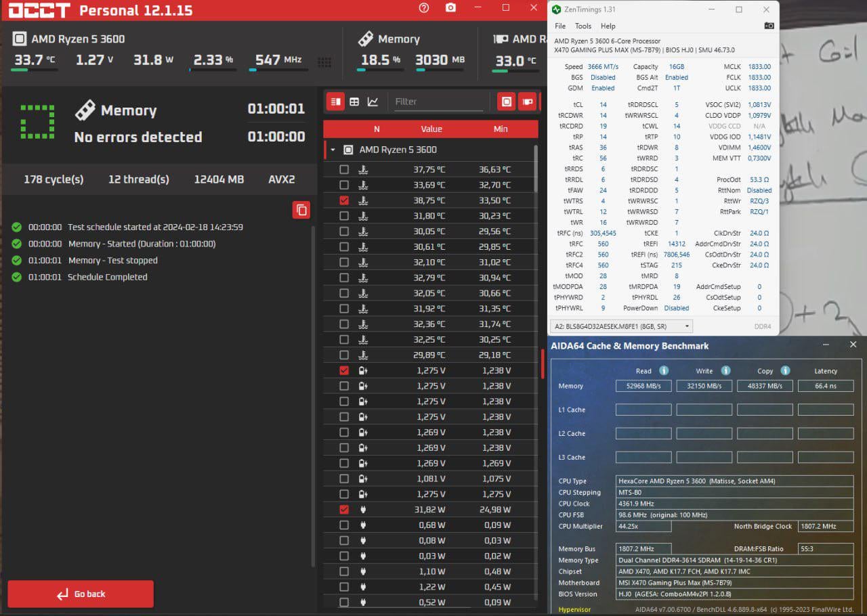This screenshot has width=867, height=616.
Task: Click the 178 cycle(s) test statistic
Action: (x=54, y=179)
